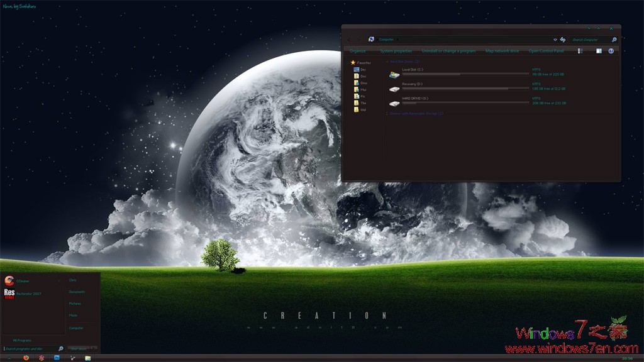Open Control Panel from Explorer toolbar
Screen dimensions: 644x362
coord(547,51)
